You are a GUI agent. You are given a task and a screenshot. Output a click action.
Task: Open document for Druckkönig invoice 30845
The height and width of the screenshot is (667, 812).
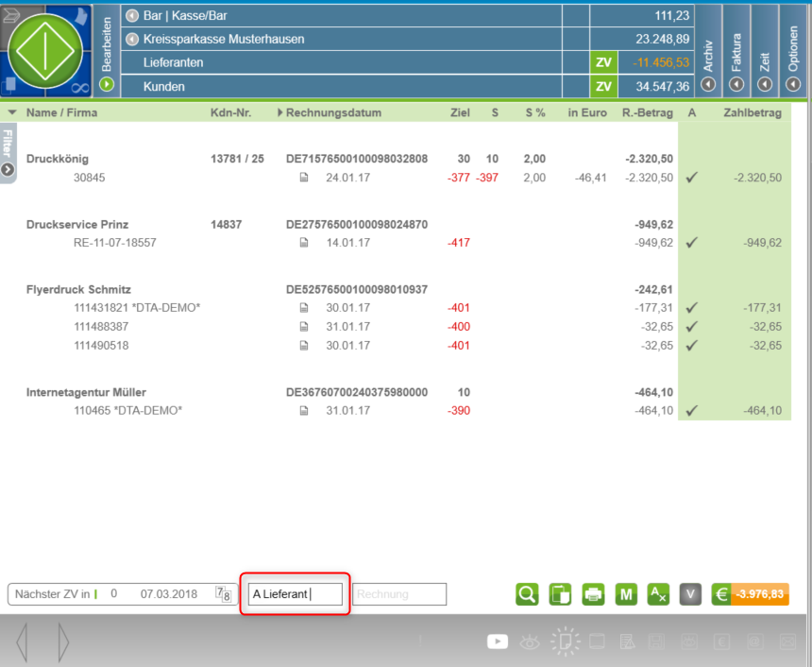pos(304,178)
